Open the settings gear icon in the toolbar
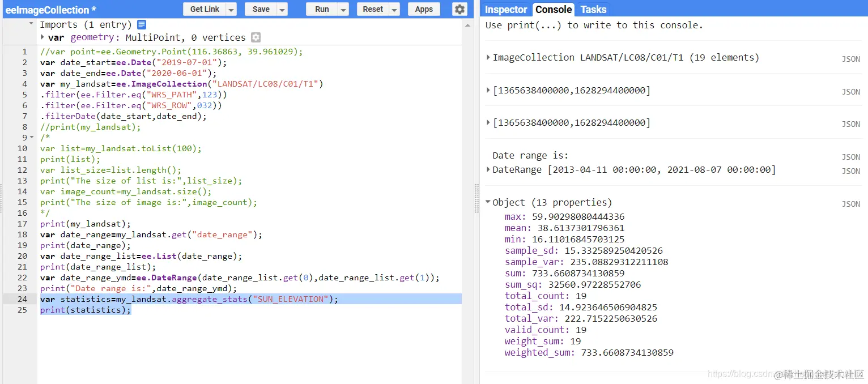The height and width of the screenshot is (384, 868). coord(459,9)
